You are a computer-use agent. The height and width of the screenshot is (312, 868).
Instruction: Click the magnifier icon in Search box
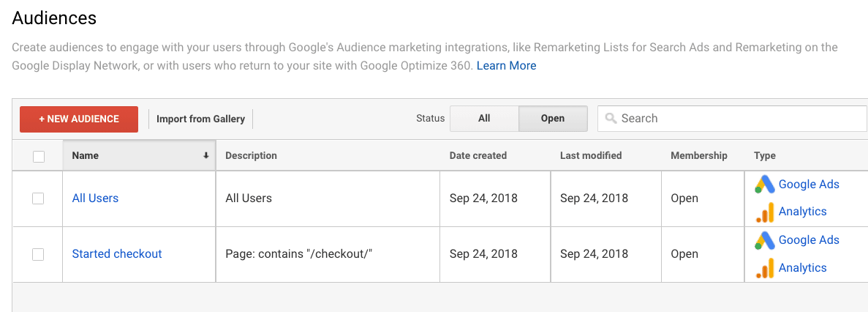(611, 119)
